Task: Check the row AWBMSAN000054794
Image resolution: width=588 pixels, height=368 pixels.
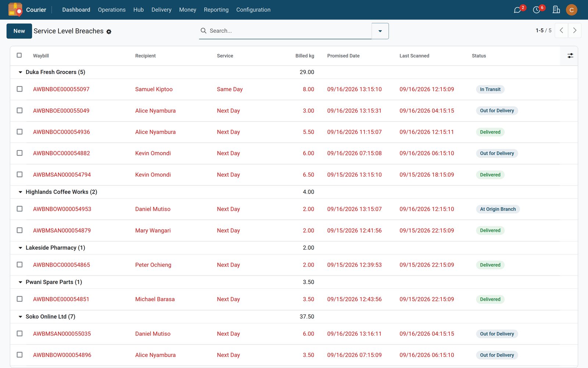Action: (x=19, y=174)
